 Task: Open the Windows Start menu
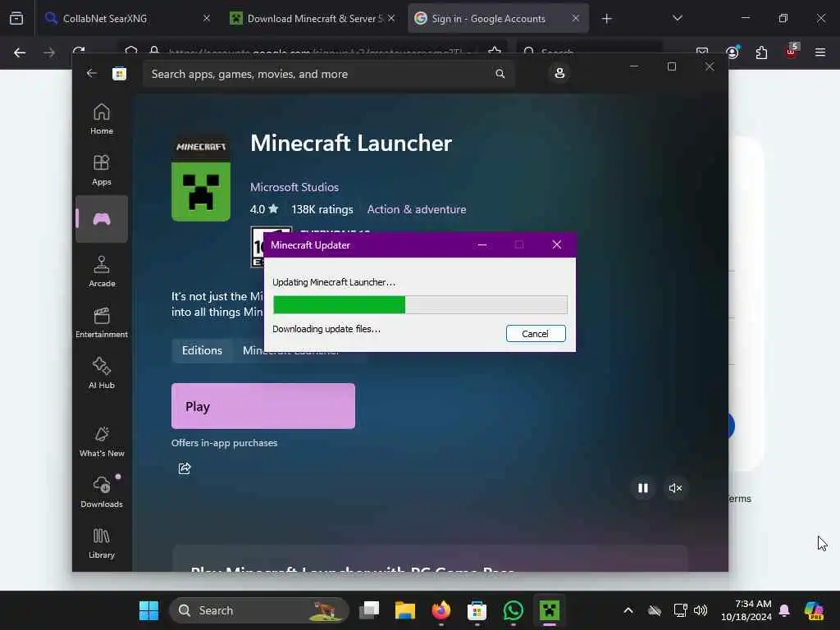coord(148,610)
